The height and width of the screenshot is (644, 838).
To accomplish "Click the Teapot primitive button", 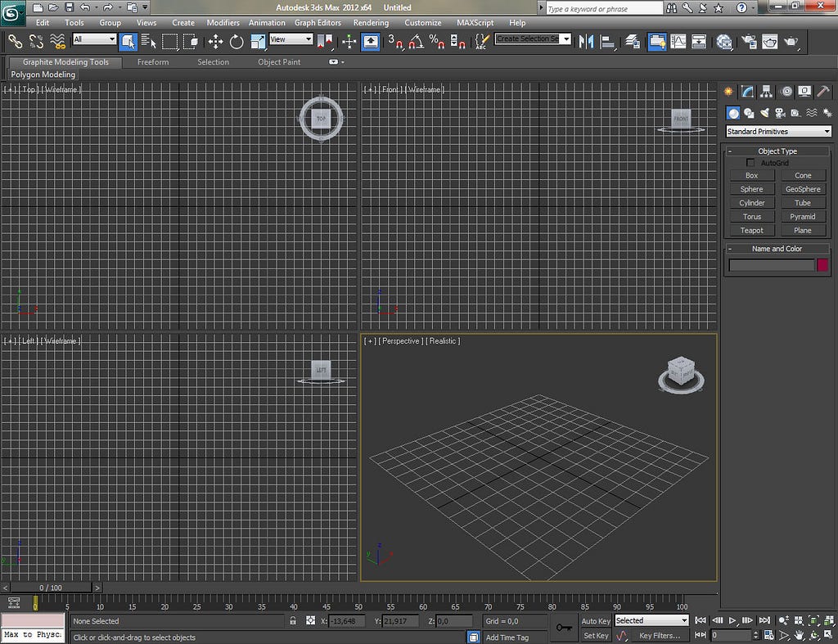I will pos(751,230).
